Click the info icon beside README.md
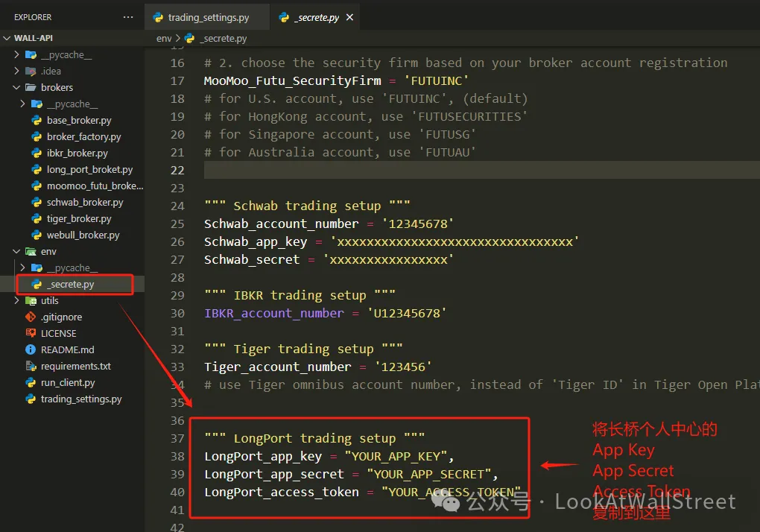 [31, 350]
